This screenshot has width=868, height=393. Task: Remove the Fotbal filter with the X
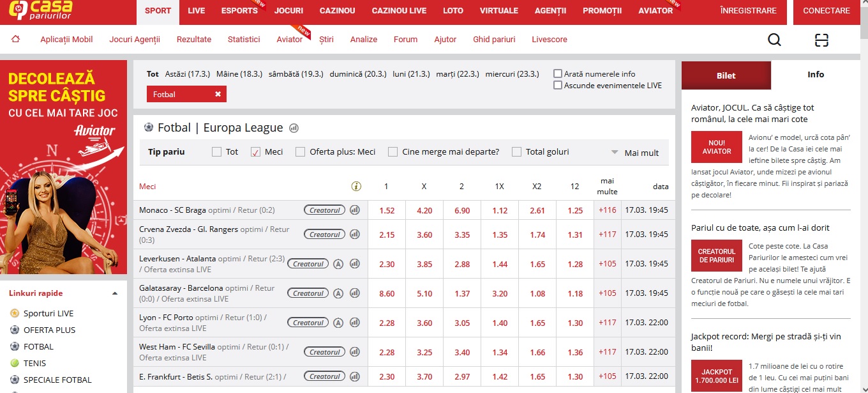click(218, 94)
